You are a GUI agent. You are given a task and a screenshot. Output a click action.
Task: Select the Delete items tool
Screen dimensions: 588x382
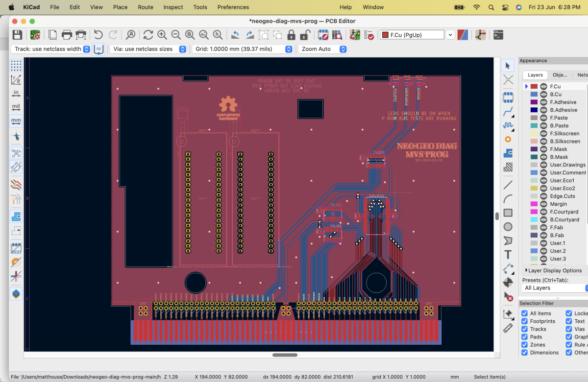(x=508, y=296)
